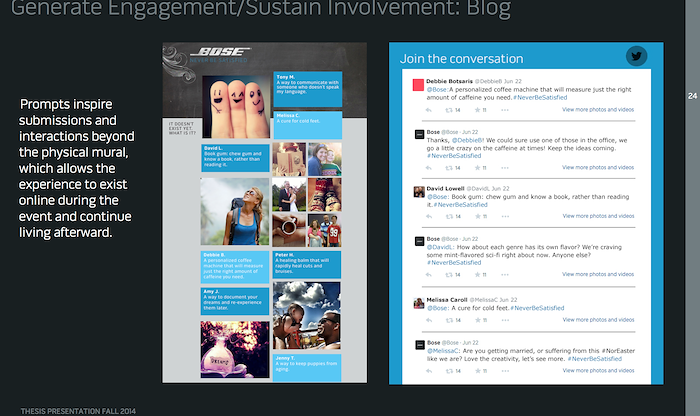Reply to Melissa Caroll's cold feet tweet
This screenshot has width=700, height=416.
pos(429,320)
